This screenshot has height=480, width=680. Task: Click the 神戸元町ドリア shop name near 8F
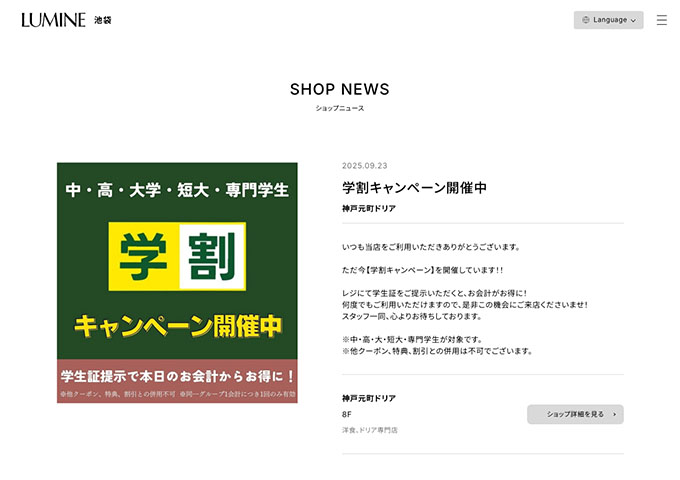coord(369,398)
